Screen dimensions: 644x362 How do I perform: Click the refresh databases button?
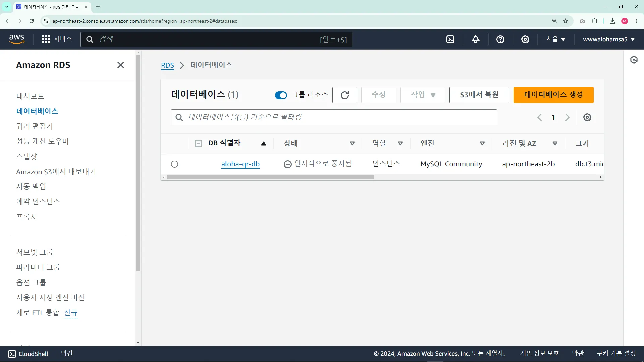[344, 95]
